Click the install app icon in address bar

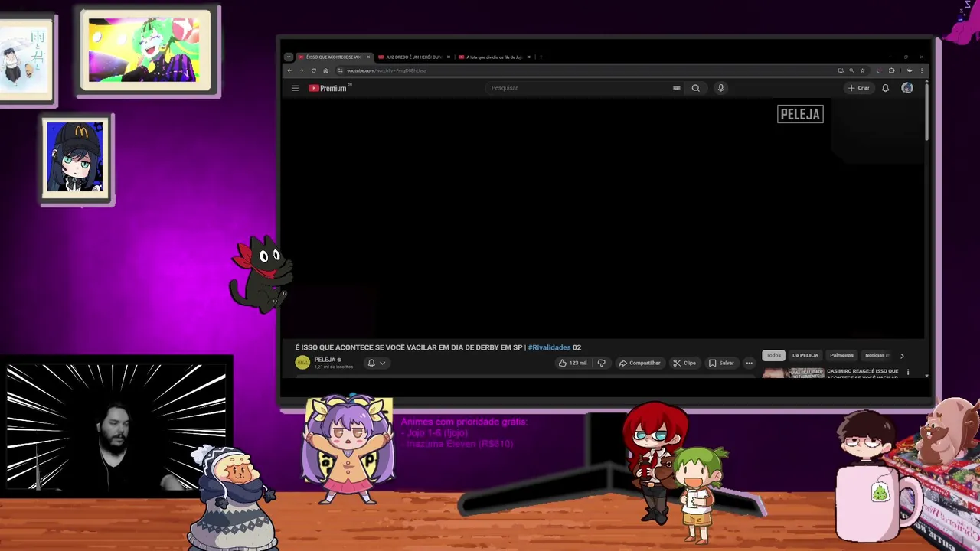841,70
